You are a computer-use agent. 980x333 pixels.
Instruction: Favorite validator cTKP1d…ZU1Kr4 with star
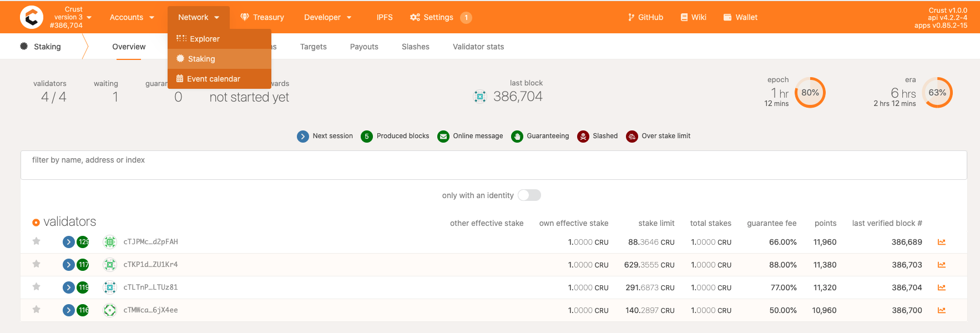(36, 264)
